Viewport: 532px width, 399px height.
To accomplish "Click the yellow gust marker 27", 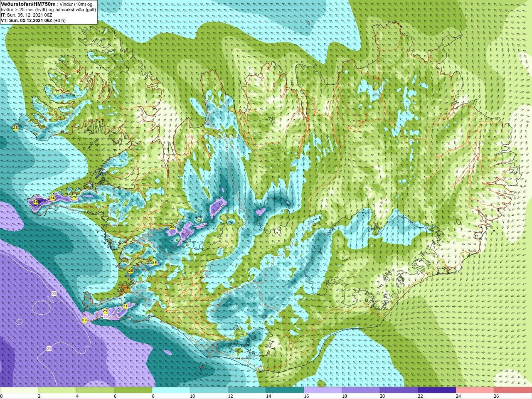I will tap(84, 320).
